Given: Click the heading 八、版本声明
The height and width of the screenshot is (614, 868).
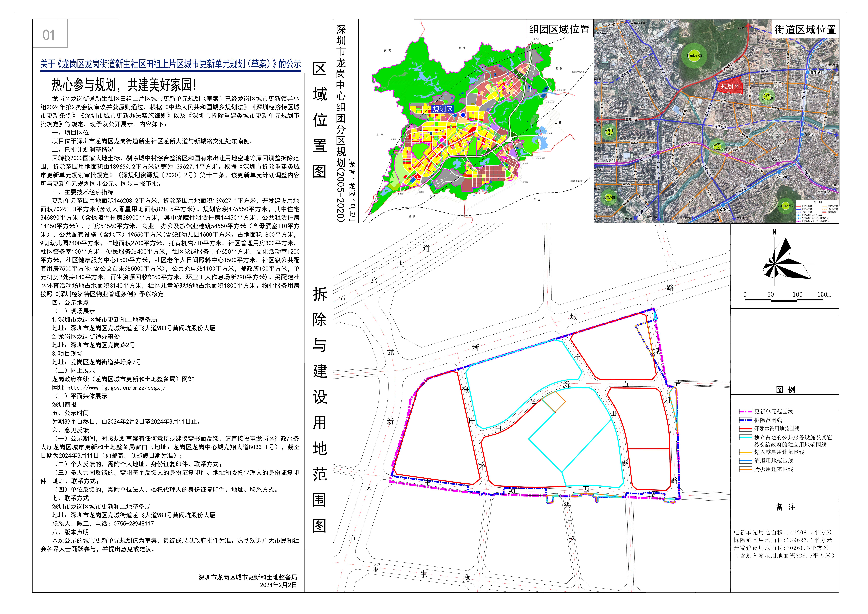Looking at the screenshot, I should click(70, 532).
